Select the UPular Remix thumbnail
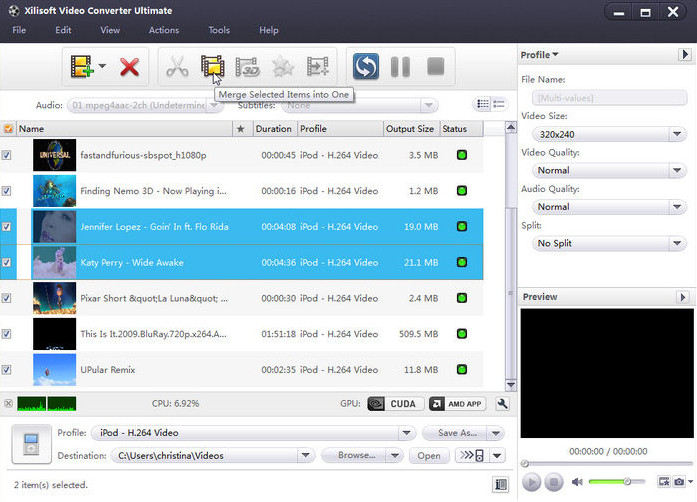This screenshot has width=697, height=502. [x=54, y=369]
